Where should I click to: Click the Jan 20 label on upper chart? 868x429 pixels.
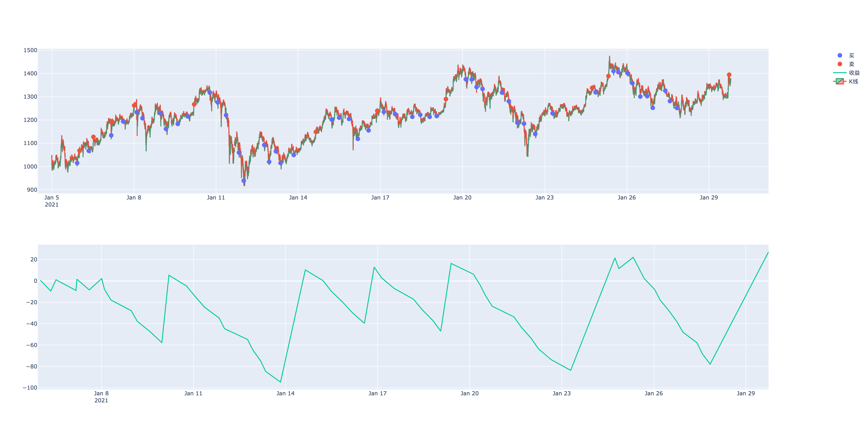coord(462,198)
